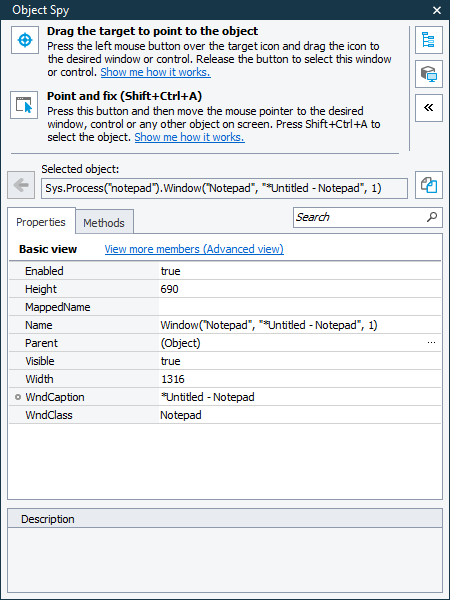The image size is (450, 600).
Task: Open Point and fix Show me how link
Action: click(x=189, y=137)
